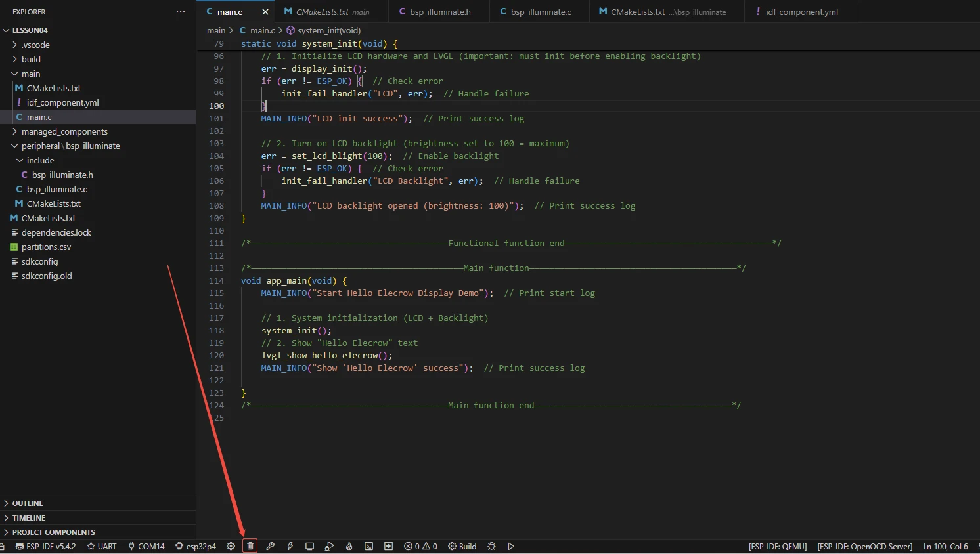Select the UART flash method

tap(102, 546)
